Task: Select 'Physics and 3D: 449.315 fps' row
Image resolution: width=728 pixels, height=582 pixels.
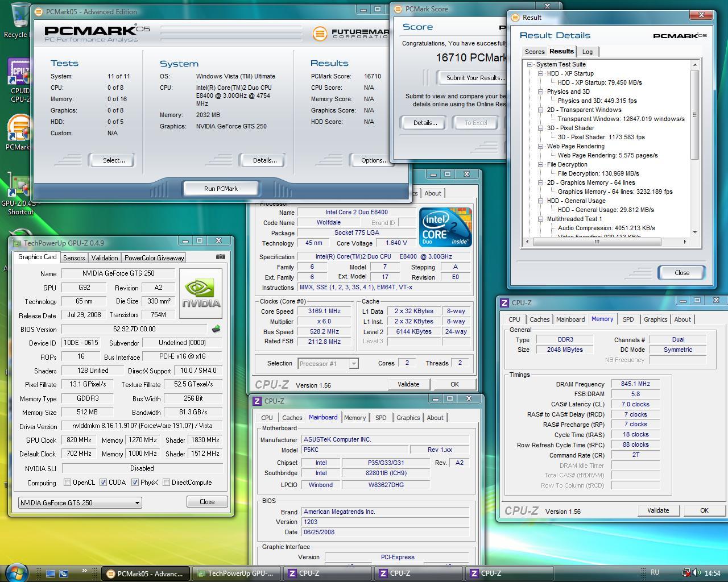Action: (x=597, y=101)
